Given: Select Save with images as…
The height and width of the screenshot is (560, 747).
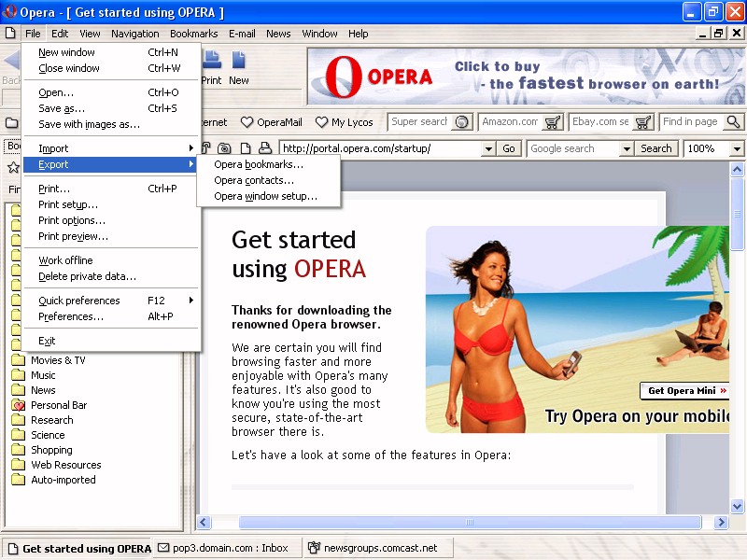Looking at the screenshot, I should tap(111, 124).
